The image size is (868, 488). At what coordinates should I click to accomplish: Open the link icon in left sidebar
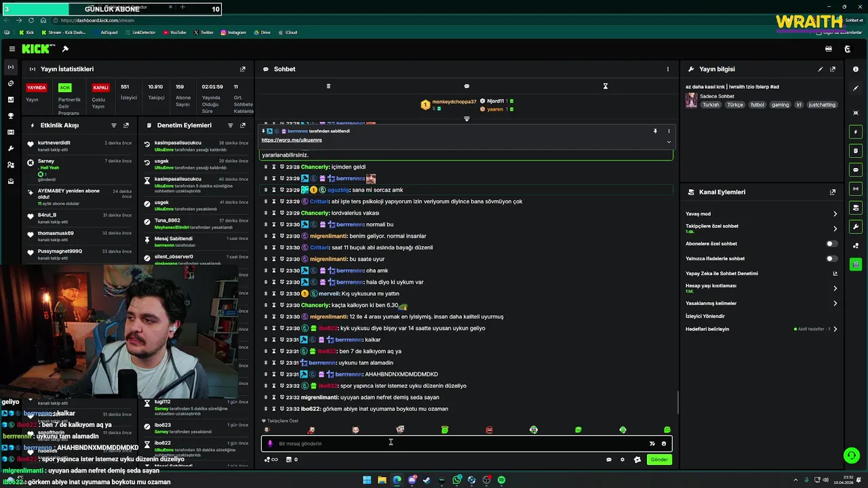click(x=10, y=83)
